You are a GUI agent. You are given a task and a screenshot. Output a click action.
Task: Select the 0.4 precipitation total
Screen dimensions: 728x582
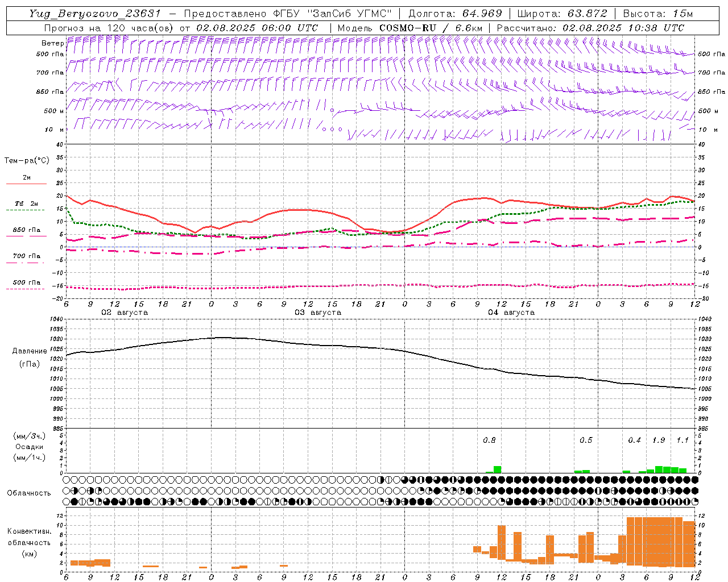point(634,440)
